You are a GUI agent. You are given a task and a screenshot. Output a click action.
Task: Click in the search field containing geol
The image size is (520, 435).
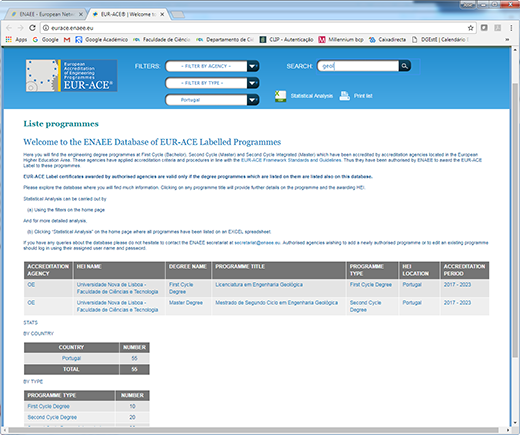pyautogui.click(x=358, y=66)
